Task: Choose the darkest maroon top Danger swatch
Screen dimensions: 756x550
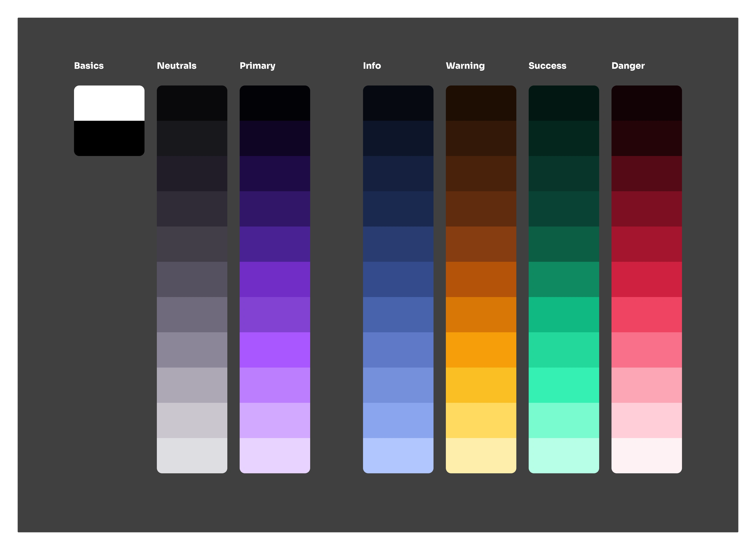Action: click(x=647, y=103)
